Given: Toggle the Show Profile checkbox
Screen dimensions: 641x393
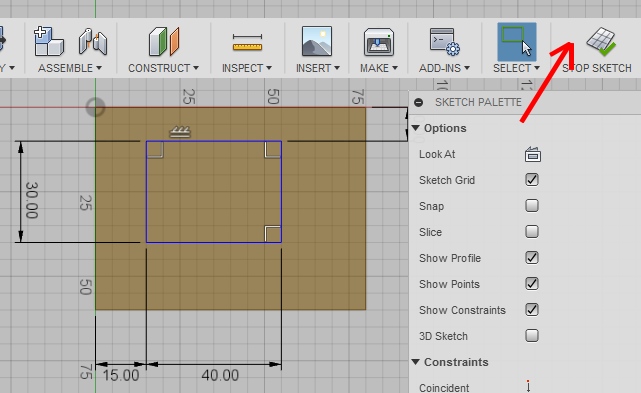Looking at the screenshot, I should pos(532,258).
